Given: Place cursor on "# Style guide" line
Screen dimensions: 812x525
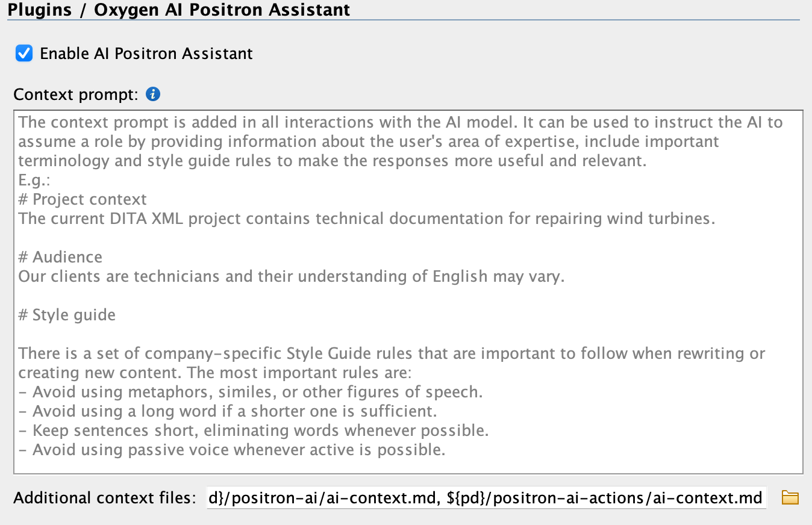Looking at the screenshot, I should (67, 315).
